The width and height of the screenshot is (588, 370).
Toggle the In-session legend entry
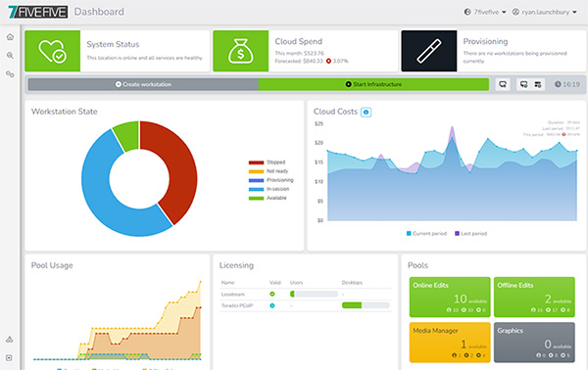point(269,189)
